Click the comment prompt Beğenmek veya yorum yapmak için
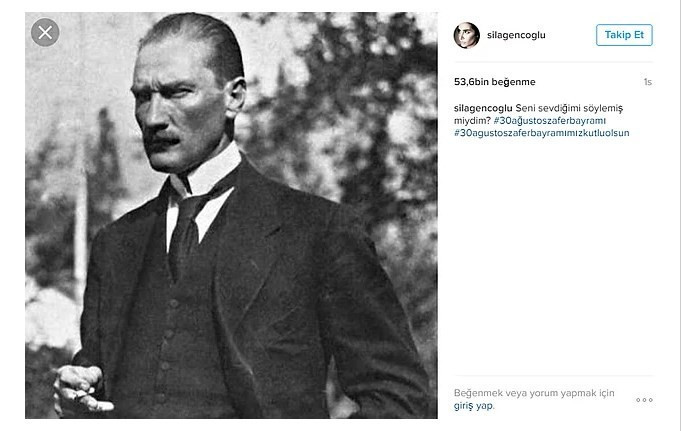This screenshot has height=431, width=681. [534, 393]
